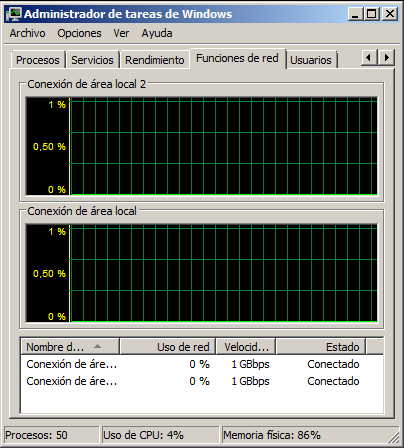
Task: Sort by Estado column header
Action: click(x=320, y=346)
